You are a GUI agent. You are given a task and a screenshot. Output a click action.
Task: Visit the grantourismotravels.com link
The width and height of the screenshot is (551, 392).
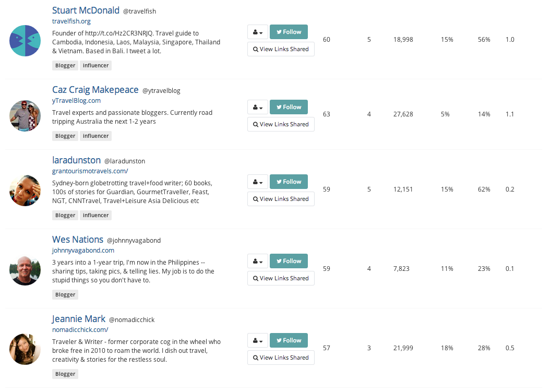pyautogui.click(x=90, y=171)
